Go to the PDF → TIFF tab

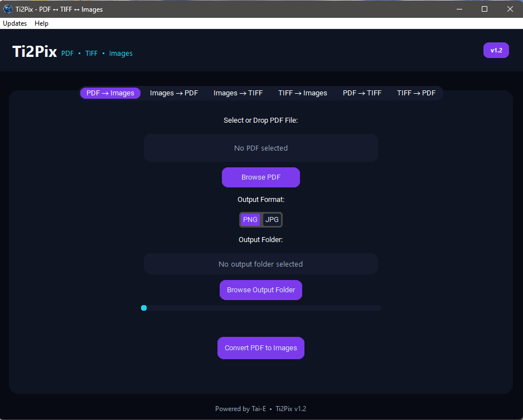(x=362, y=93)
